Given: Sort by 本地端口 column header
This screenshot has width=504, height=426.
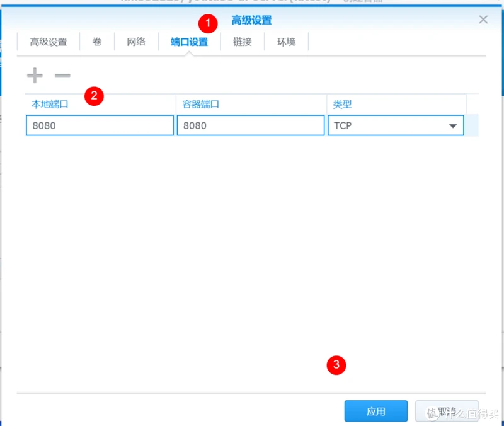Looking at the screenshot, I should [x=100, y=104].
